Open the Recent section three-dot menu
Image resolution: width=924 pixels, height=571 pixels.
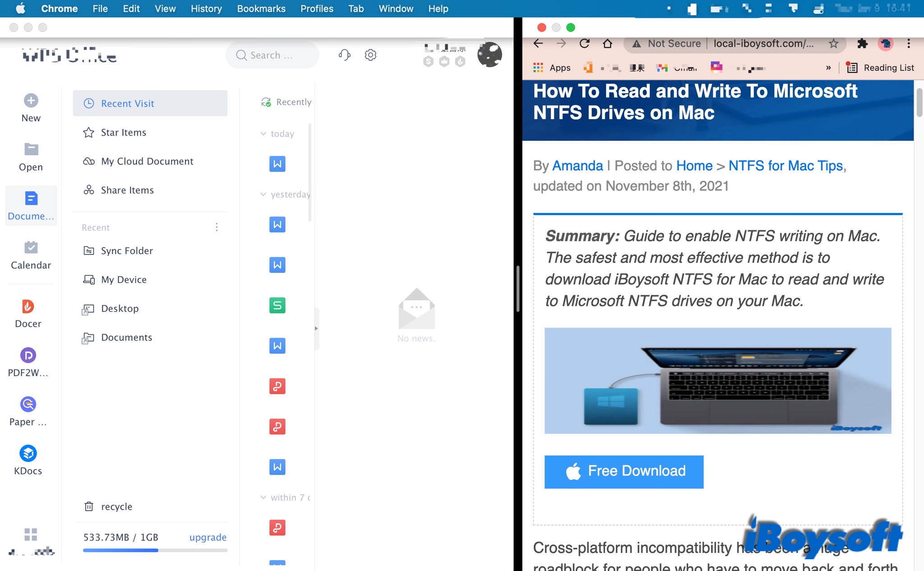click(x=217, y=227)
